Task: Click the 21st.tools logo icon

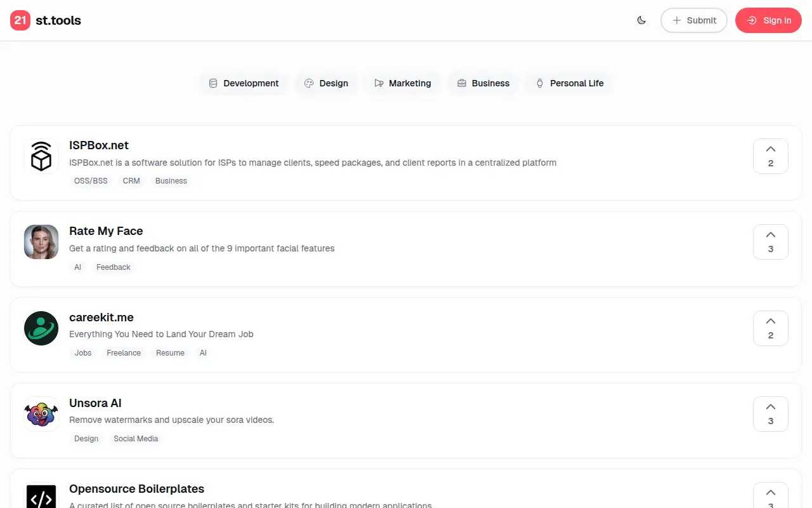Action: point(20,20)
